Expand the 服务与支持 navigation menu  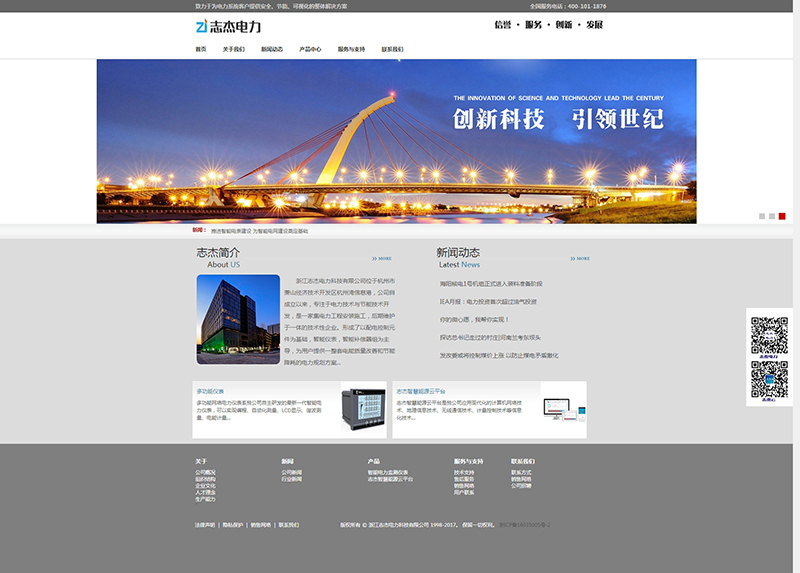tap(351, 49)
